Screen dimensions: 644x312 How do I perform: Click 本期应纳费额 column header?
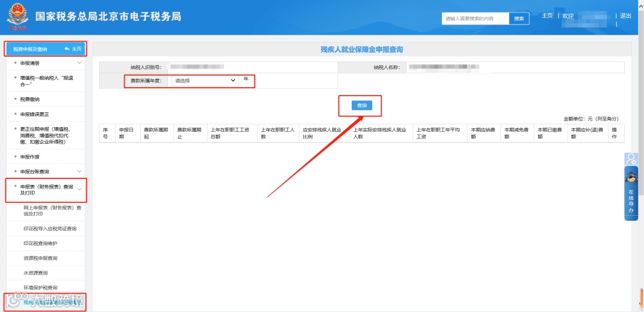tap(482, 133)
